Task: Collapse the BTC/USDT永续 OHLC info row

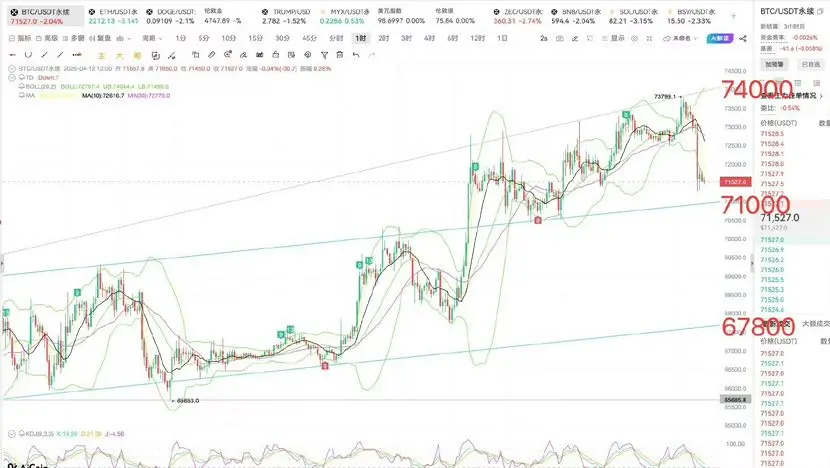Action: pyautogui.click(x=12, y=69)
